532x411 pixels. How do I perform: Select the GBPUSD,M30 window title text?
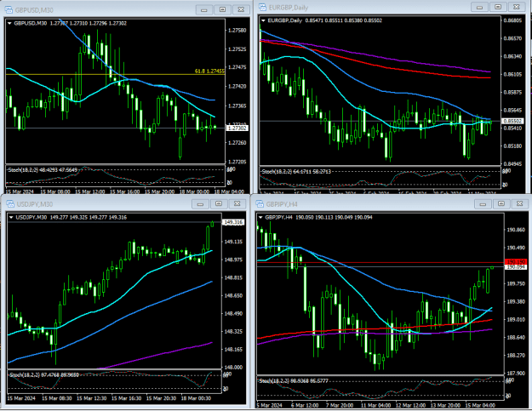34,10
